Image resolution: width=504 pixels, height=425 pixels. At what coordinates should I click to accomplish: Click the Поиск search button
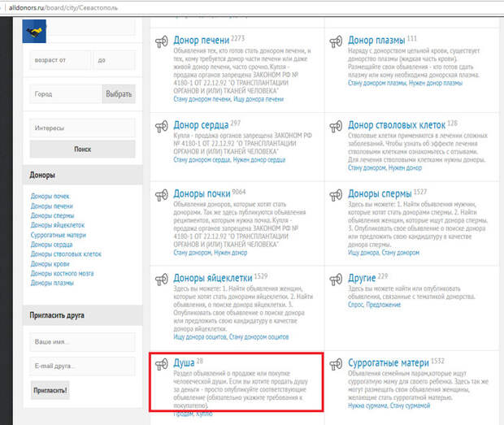click(83, 149)
